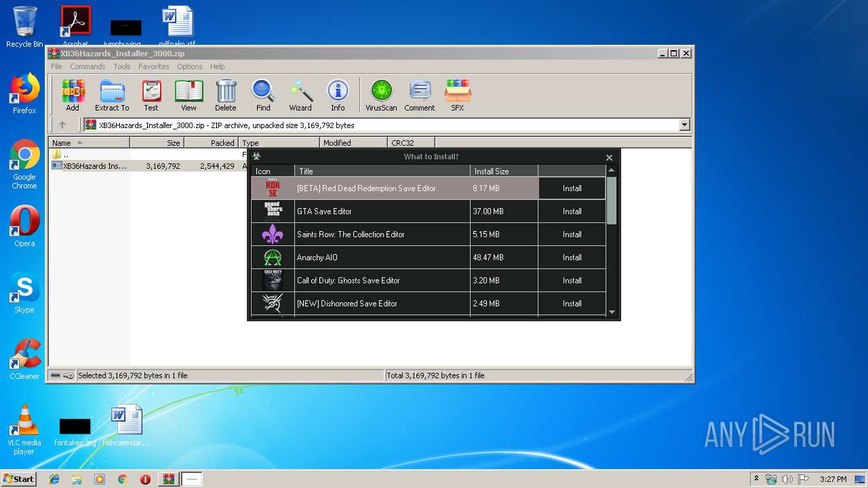The image size is (868, 488).
Task: Install Dishonored Save Editor
Action: (572, 304)
